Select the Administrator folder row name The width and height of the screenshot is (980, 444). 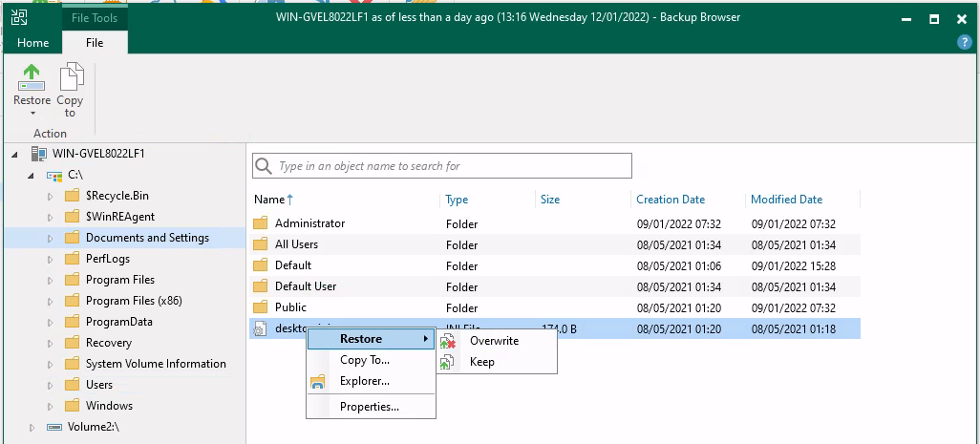click(310, 222)
